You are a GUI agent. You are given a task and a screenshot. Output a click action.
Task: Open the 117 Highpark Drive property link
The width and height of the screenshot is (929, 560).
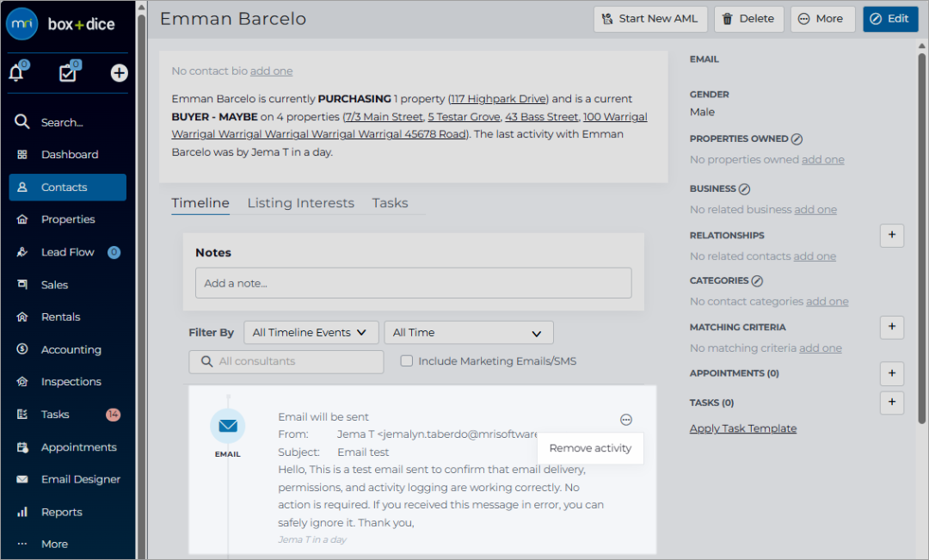click(498, 99)
